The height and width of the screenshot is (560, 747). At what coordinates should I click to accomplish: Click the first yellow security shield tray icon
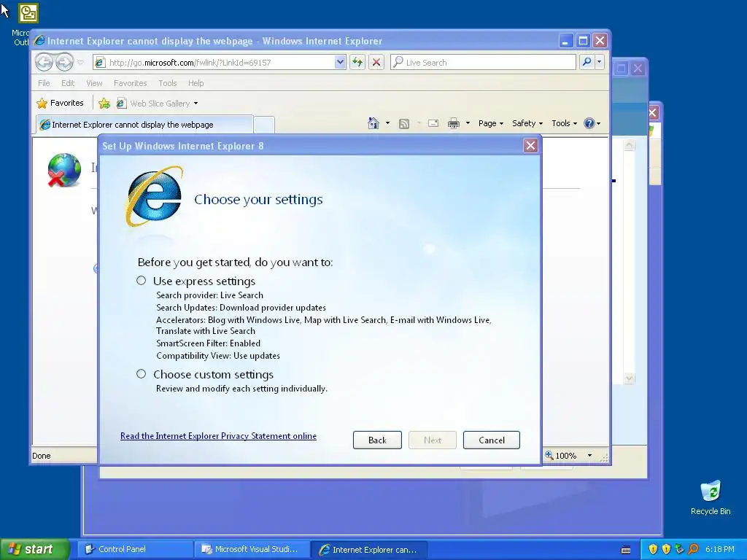pyautogui.click(x=653, y=549)
